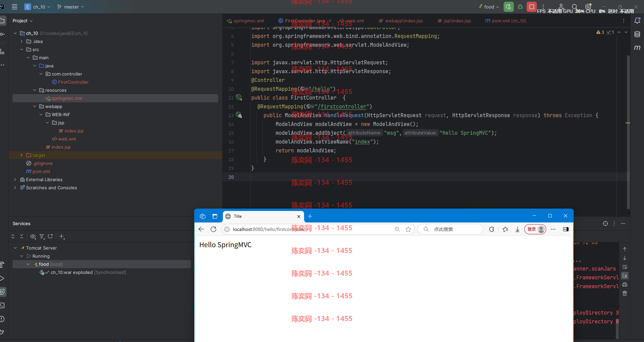Close the FirstController.java tab
The width and height of the screenshot is (644, 342).
pyautogui.click(x=330, y=21)
